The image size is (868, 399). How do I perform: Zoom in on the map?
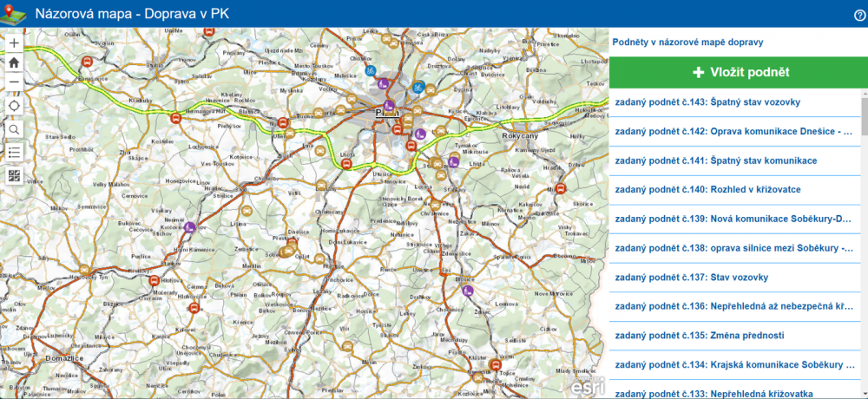click(x=14, y=43)
